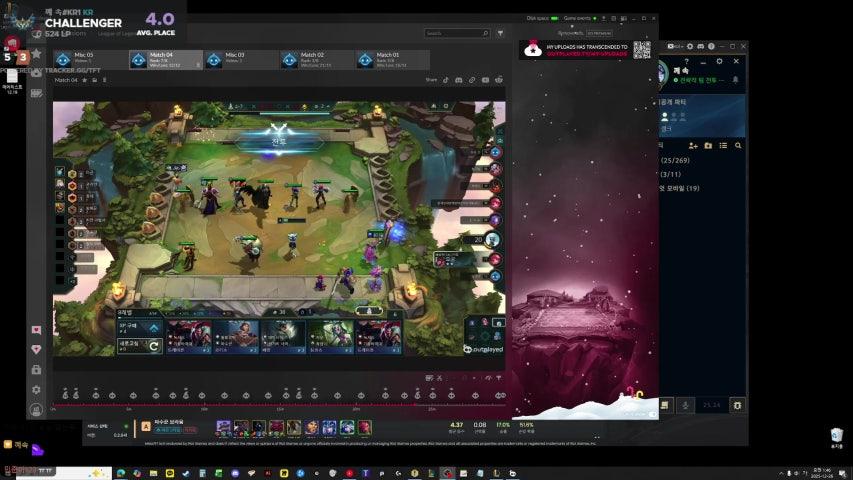
Task: Select the third champion card in shop
Action: click(x=283, y=337)
